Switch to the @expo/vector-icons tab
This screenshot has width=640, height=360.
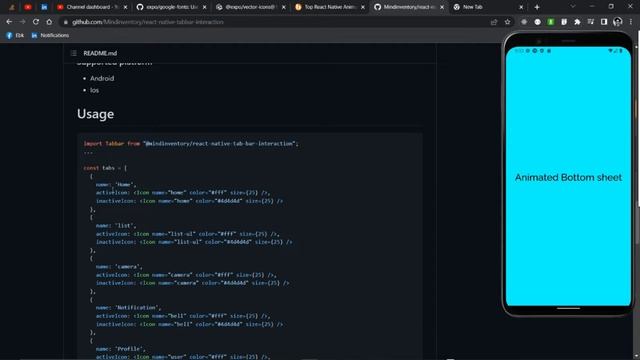[251, 7]
